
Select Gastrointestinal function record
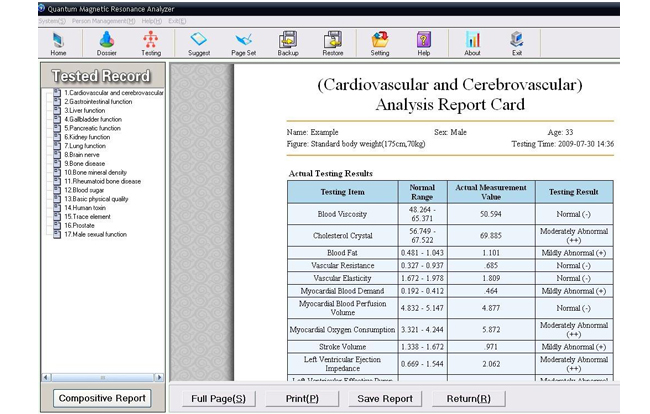pyautogui.click(x=98, y=102)
